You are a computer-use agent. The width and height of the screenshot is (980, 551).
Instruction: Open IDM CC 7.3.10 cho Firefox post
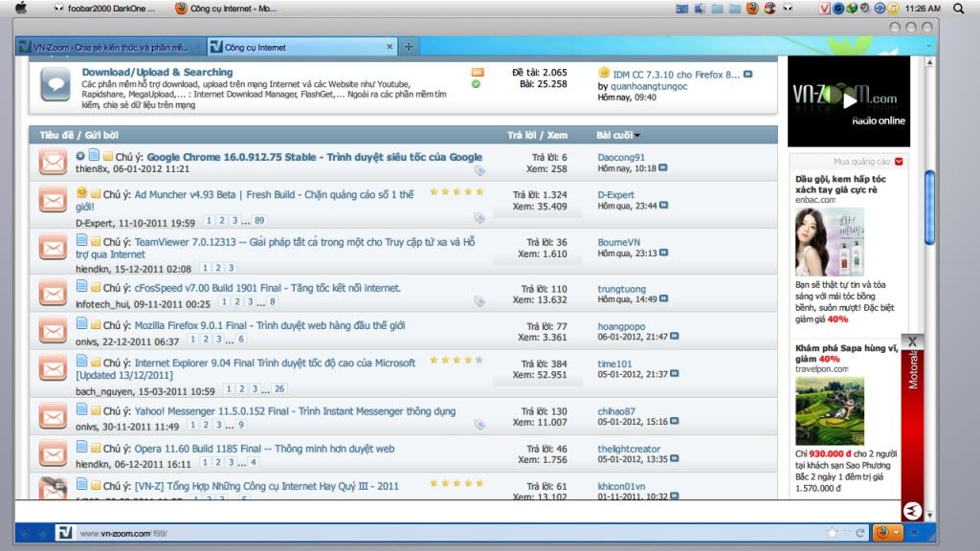point(676,75)
